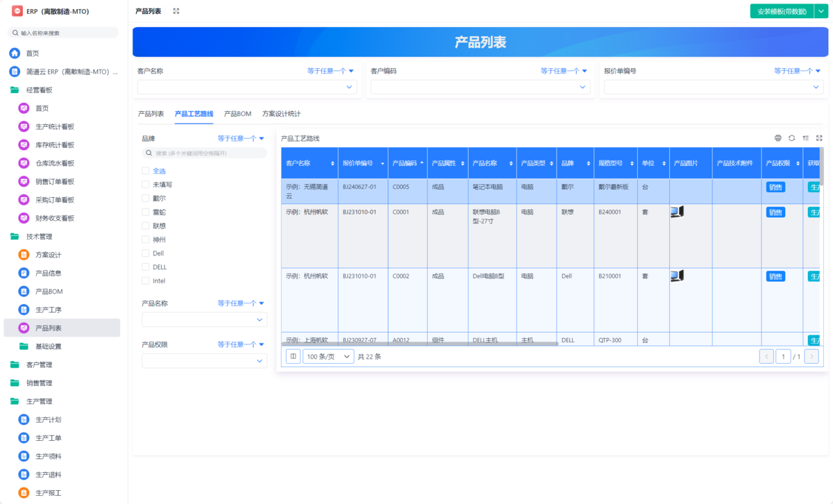The width and height of the screenshot is (833, 504).
Task: Click the 安装模板(带数据) button
Action: coord(781,11)
